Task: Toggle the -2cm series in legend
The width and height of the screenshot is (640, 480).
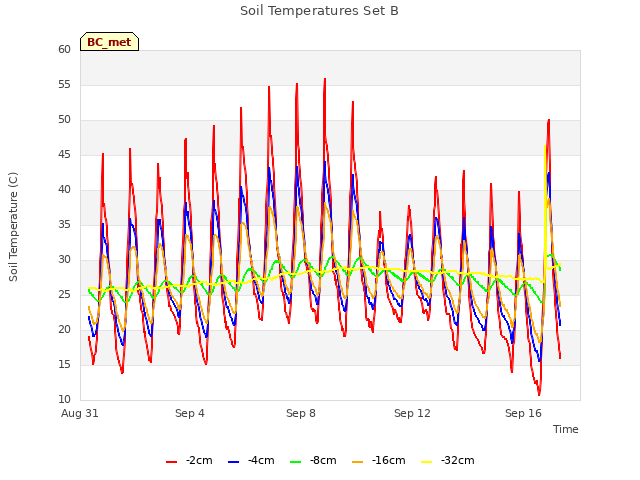Action: 189,460
